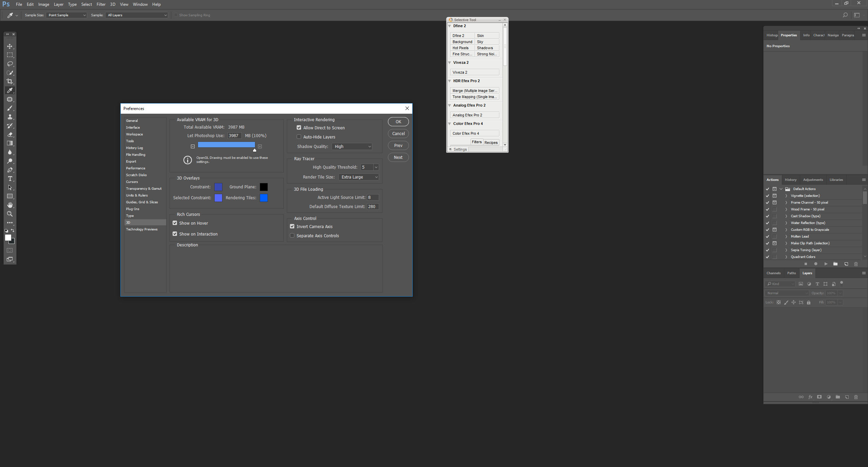Add a layer style with the fx icon

810,397
